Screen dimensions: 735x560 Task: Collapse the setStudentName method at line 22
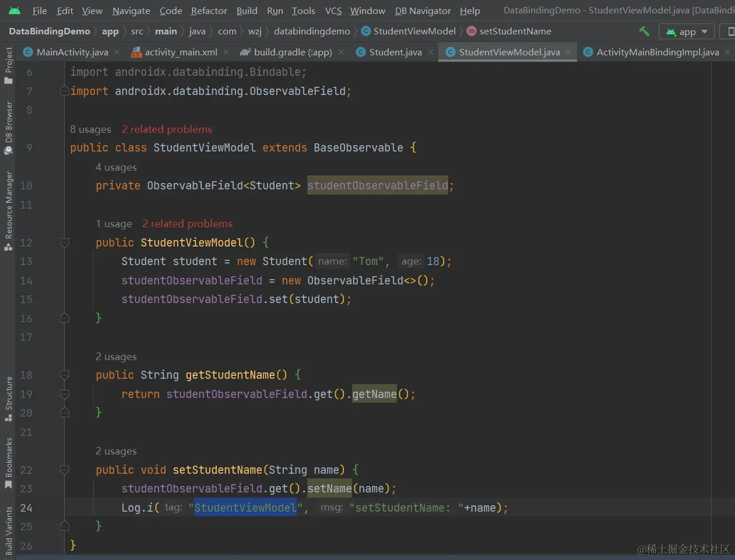[x=65, y=470]
